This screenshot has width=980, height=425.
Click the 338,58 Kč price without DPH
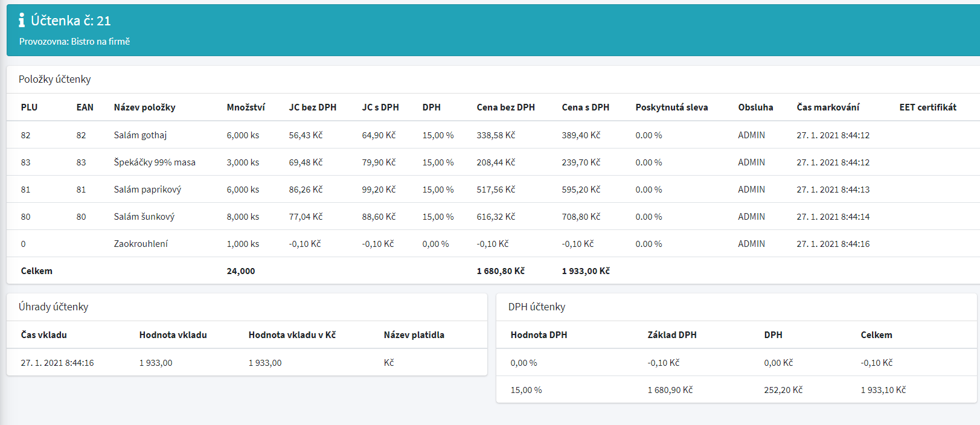[x=496, y=135]
